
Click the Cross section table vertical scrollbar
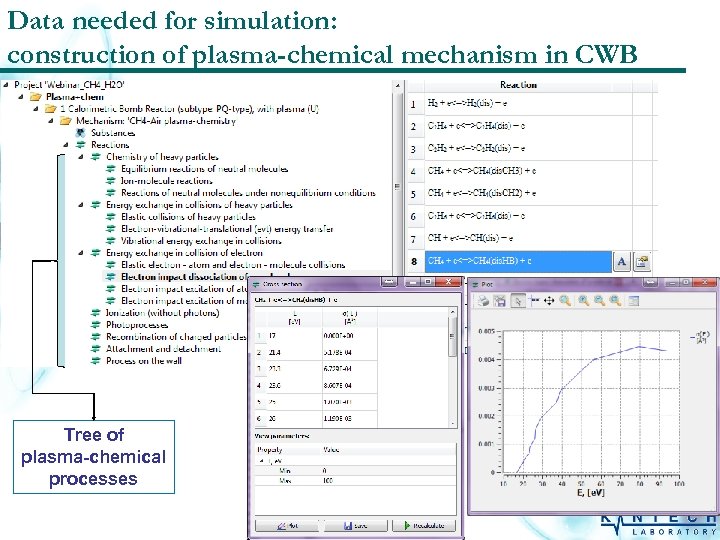452,367
